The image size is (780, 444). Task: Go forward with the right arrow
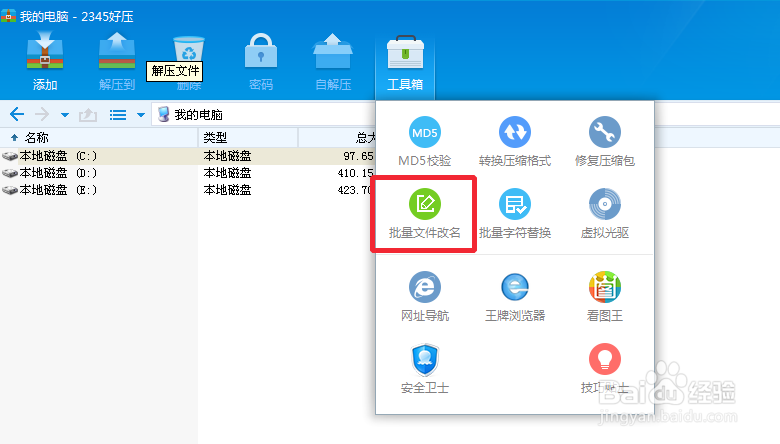pos(42,115)
